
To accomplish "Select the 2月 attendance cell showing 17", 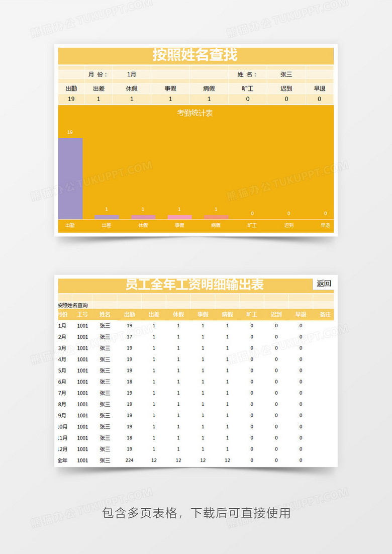I will (x=129, y=337).
